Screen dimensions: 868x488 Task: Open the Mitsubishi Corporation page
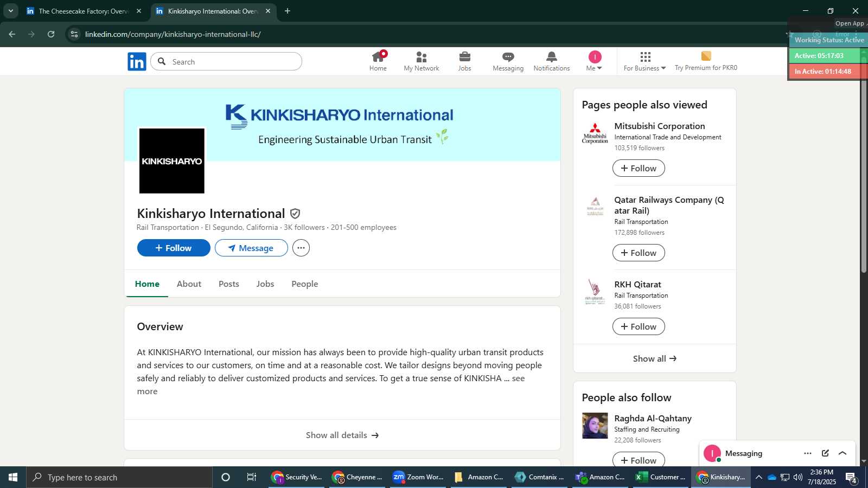[x=660, y=126]
